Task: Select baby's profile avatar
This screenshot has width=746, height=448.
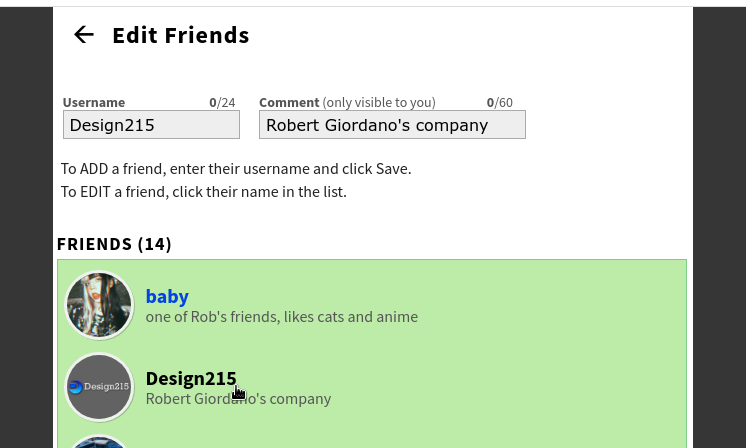Action: click(99, 305)
